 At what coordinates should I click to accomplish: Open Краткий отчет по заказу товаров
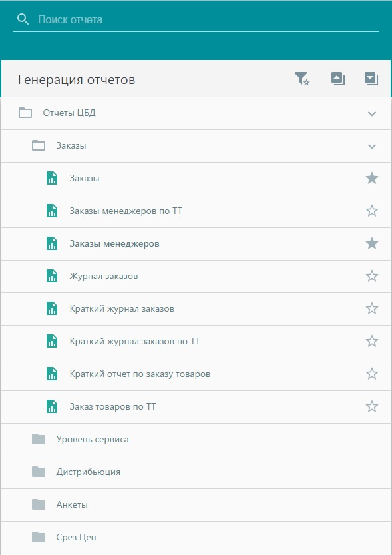coord(196,374)
